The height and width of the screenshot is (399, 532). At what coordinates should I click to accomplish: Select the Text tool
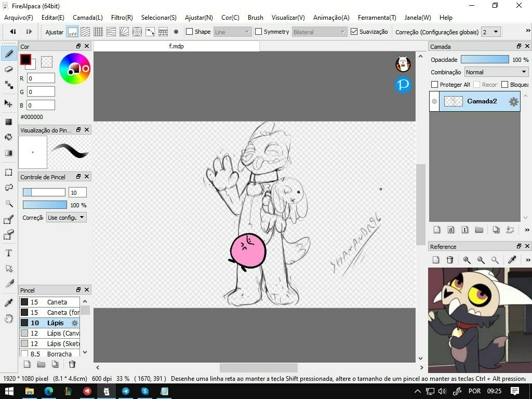[9, 253]
